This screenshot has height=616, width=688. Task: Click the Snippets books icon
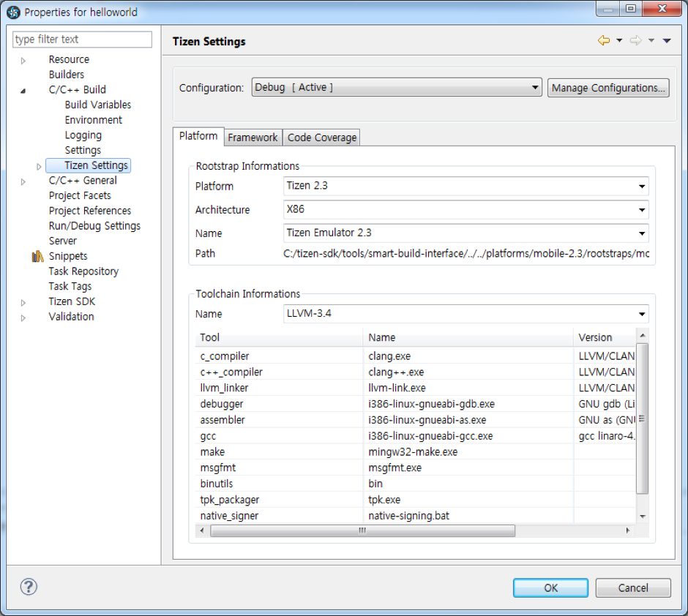point(38,256)
